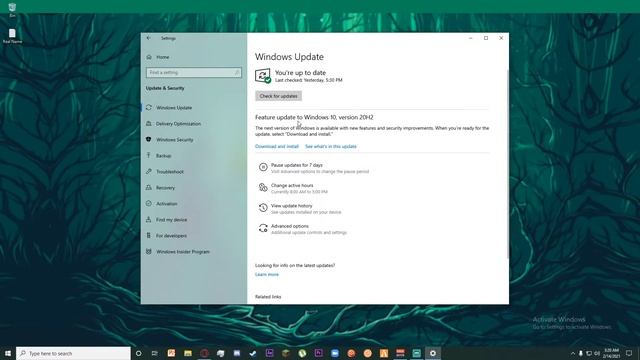The image size is (640, 360).
Task: Go to the Backup section
Action: [x=163, y=156]
